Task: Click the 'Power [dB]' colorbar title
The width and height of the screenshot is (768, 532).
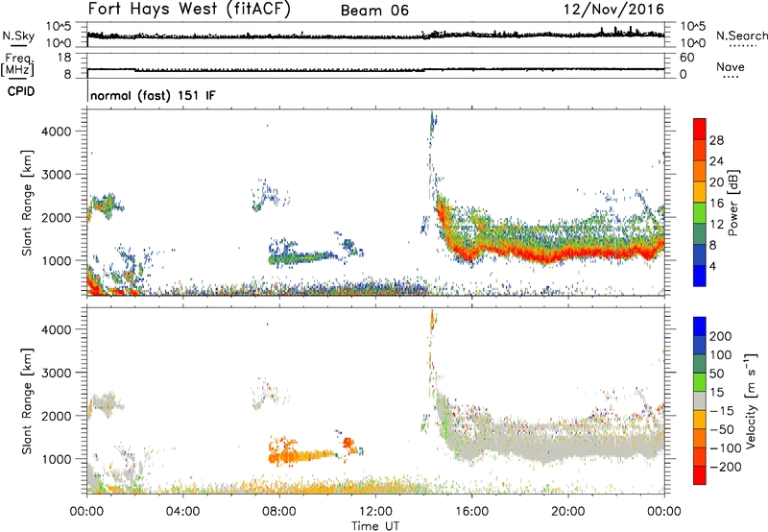Action: tap(733, 203)
